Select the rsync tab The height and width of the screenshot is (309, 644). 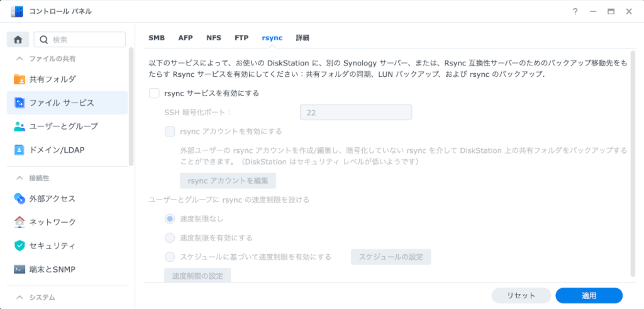[x=272, y=38]
